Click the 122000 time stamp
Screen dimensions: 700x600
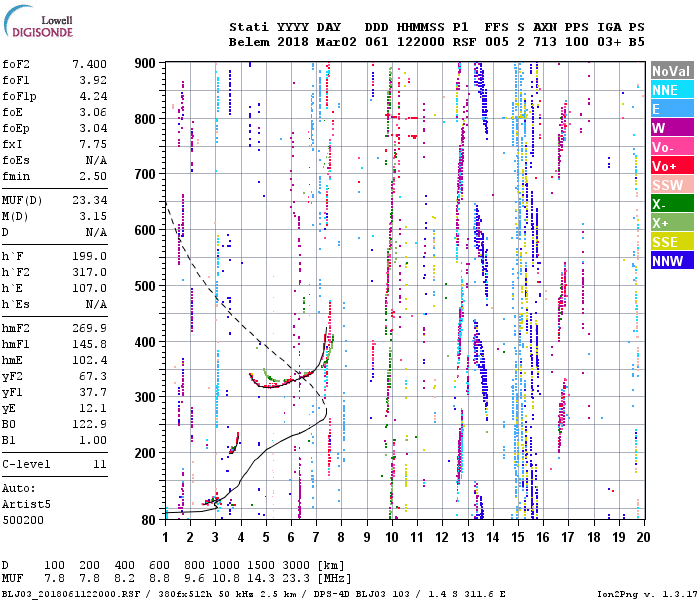(x=421, y=42)
